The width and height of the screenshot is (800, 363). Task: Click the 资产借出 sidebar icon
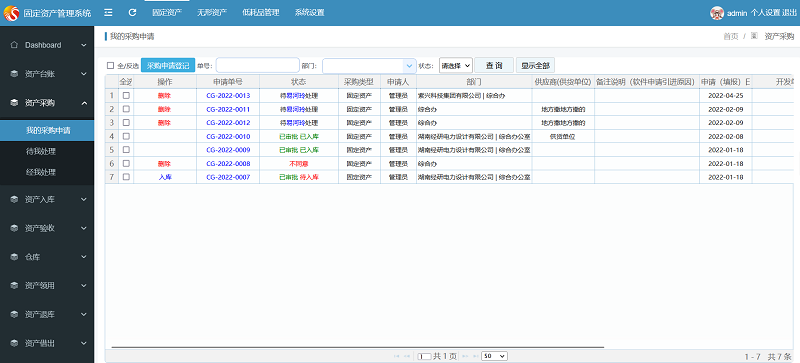[14, 343]
